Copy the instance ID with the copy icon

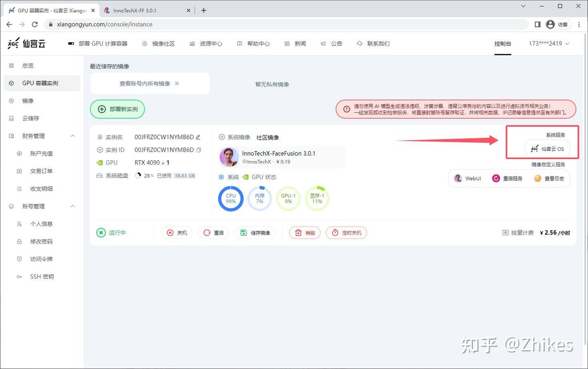(x=199, y=150)
